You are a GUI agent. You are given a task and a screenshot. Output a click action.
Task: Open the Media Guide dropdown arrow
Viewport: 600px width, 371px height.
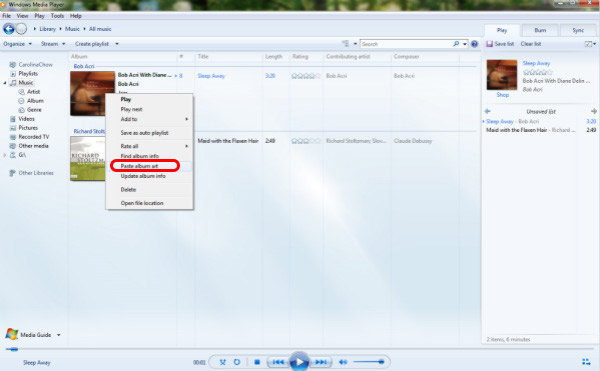point(59,335)
